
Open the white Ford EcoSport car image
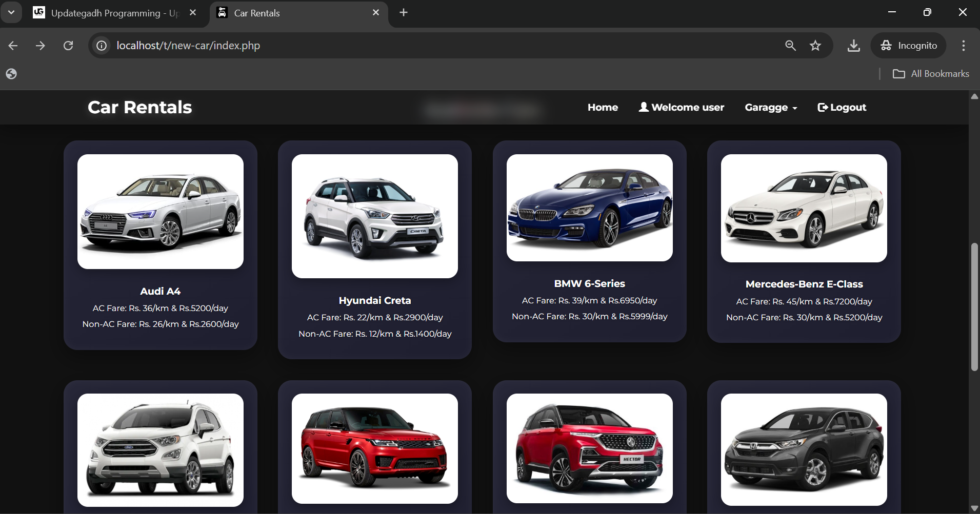[161, 450]
